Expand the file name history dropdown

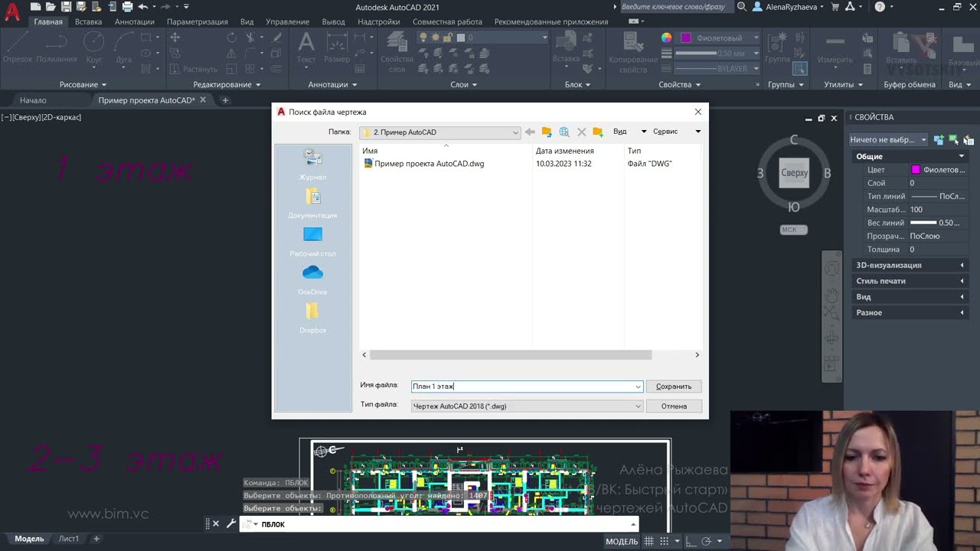tap(639, 386)
